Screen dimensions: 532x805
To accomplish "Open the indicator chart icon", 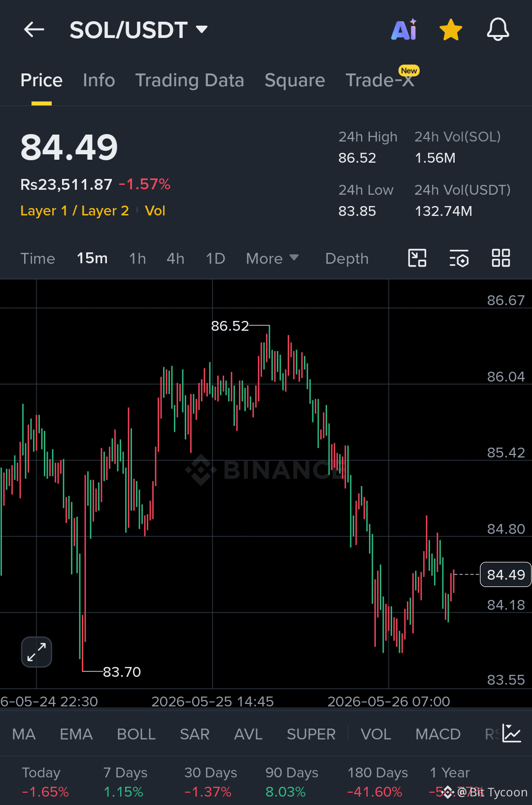I will tap(512, 734).
